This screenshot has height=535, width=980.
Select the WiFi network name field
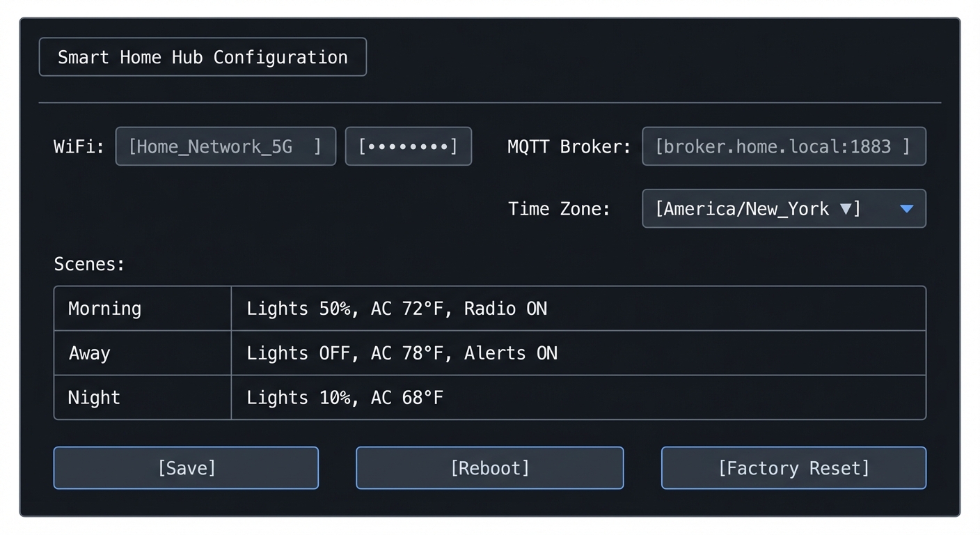pyautogui.click(x=226, y=146)
